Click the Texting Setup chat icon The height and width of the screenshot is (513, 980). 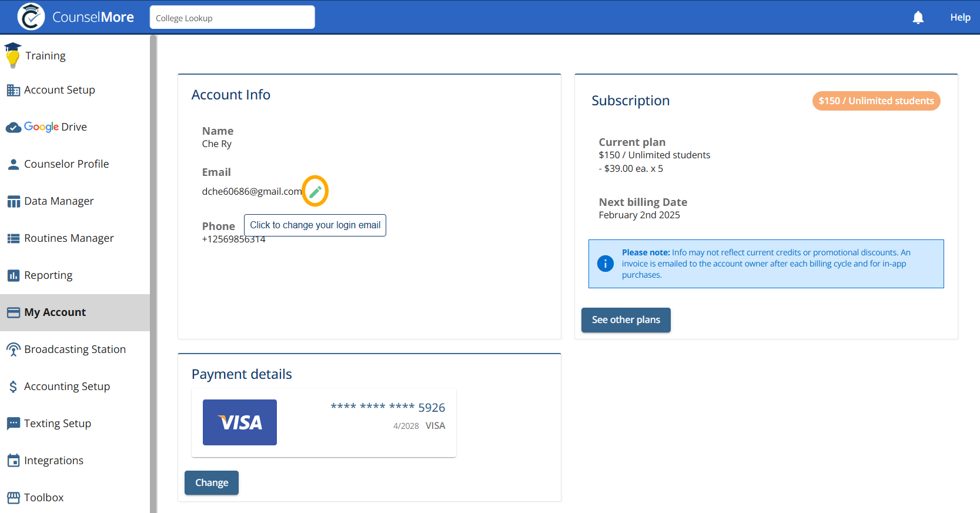click(x=13, y=424)
